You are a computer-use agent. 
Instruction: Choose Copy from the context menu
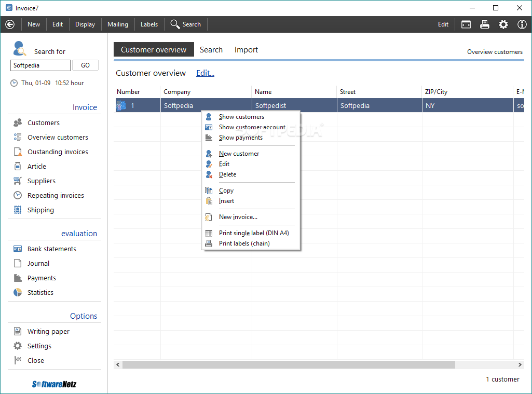pos(251,191)
